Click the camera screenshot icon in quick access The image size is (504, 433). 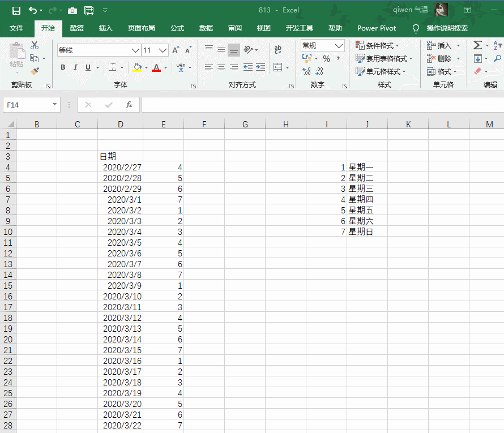(72, 11)
